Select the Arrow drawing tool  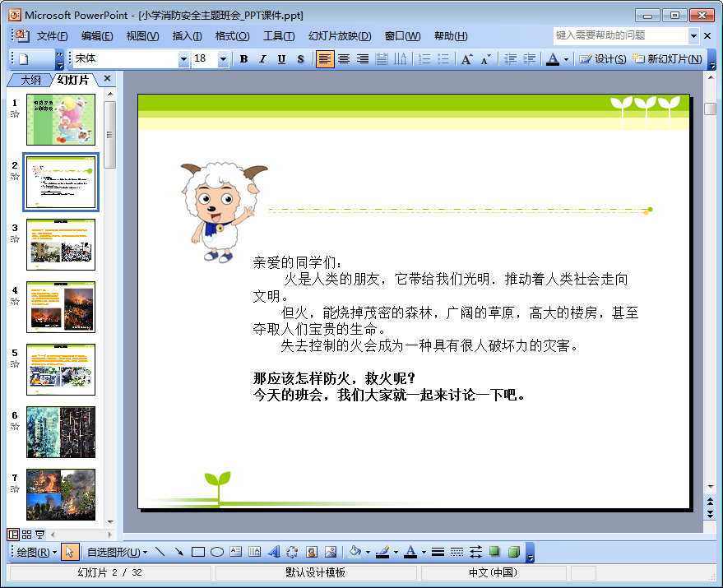coord(179,552)
